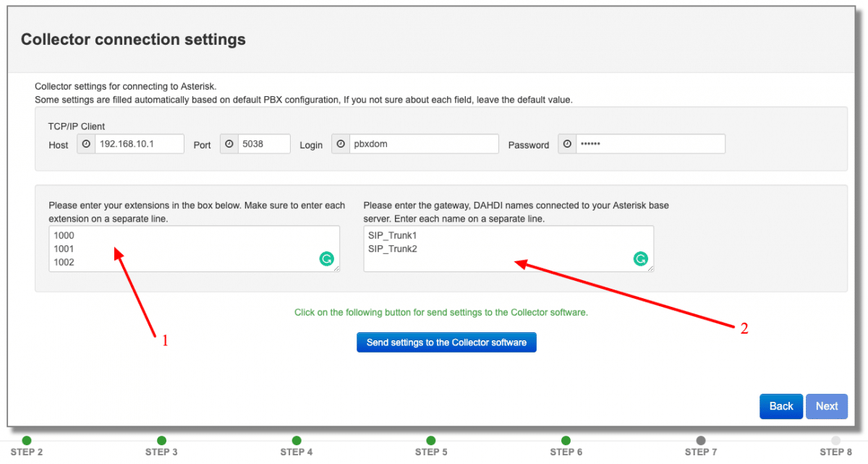The width and height of the screenshot is (868, 464).
Task: Click the clock icon beside Login field
Action: point(341,144)
